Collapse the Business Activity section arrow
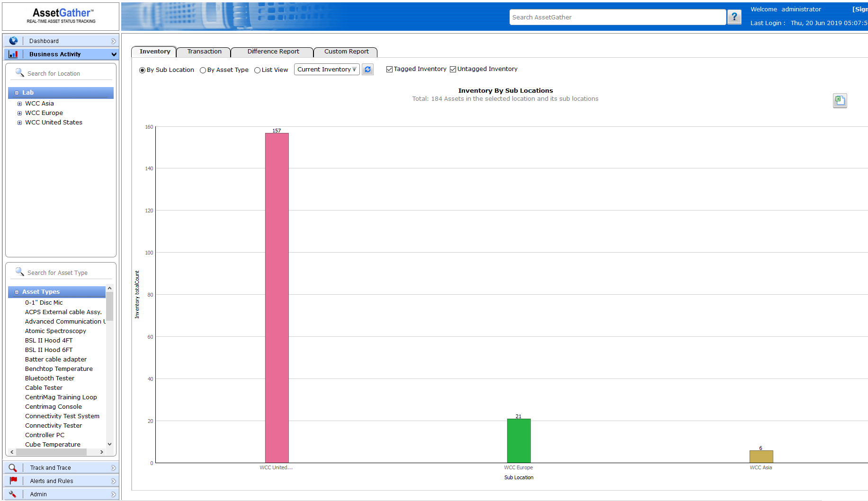 [x=114, y=54]
